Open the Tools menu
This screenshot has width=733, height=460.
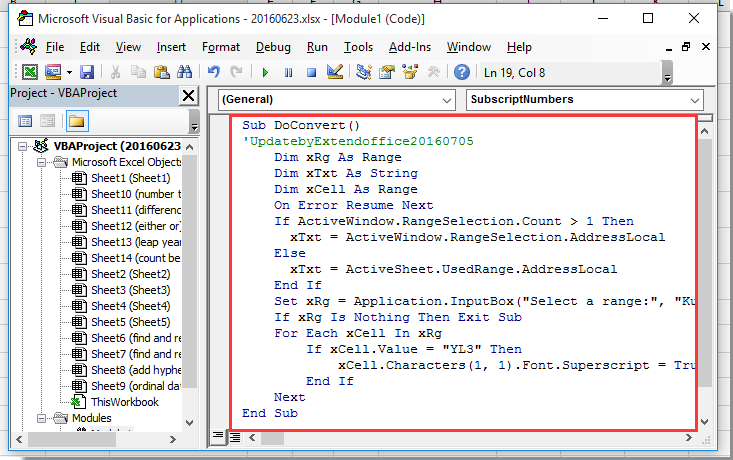(x=358, y=47)
